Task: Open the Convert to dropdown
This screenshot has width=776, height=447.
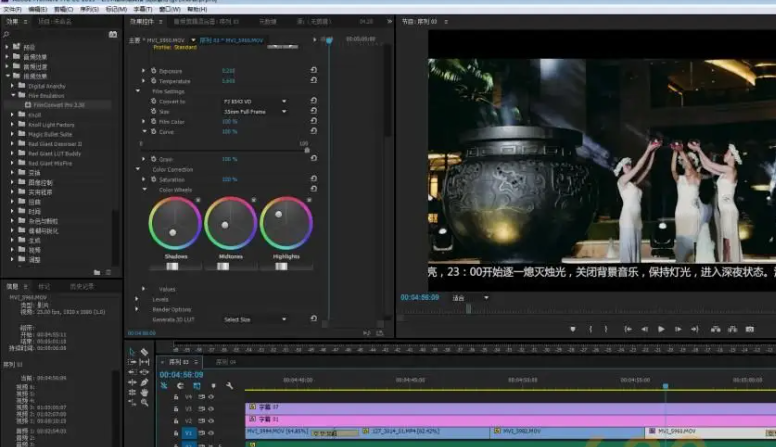Action: tap(254, 101)
